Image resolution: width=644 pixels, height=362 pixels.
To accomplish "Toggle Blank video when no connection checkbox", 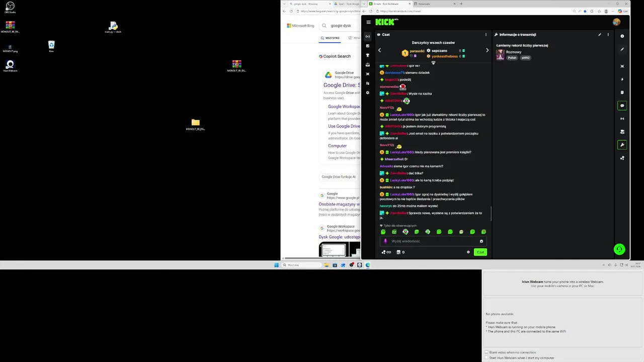I will (487, 352).
